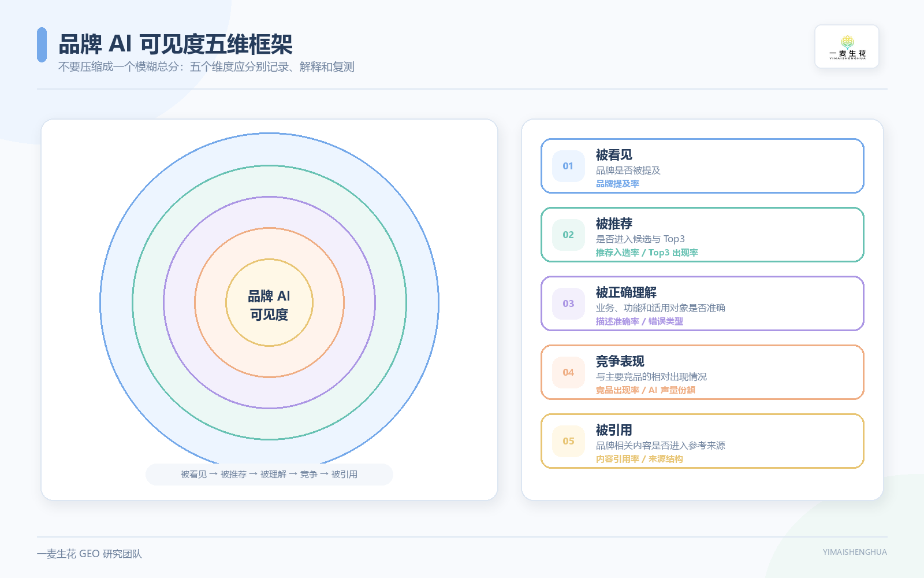Click the card heading 被看见 beside 01

tap(614, 155)
